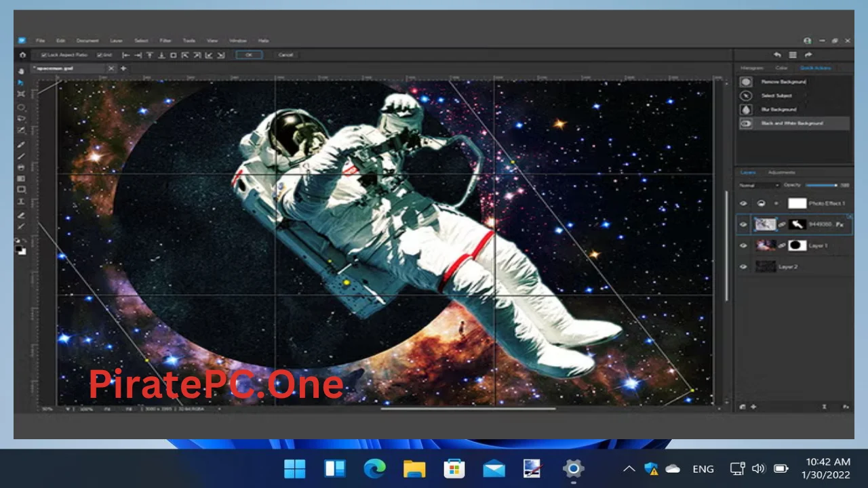
Task: Close the spaceman document tab
Action: (111, 68)
